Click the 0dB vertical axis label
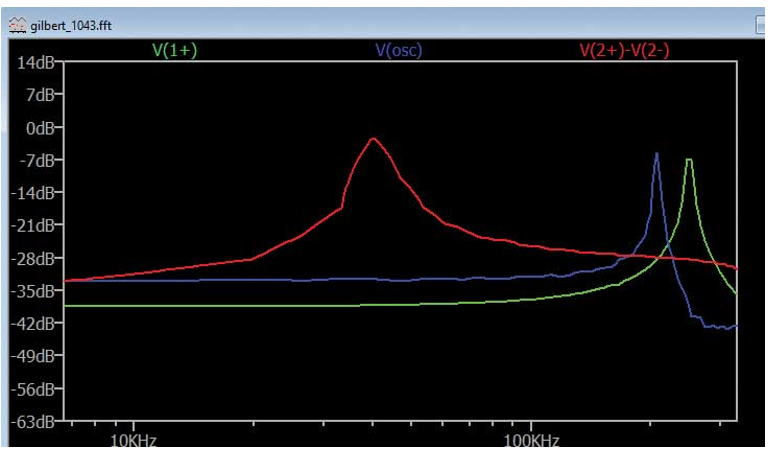Viewport: 771px width, 452px height. click(x=39, y=128)
